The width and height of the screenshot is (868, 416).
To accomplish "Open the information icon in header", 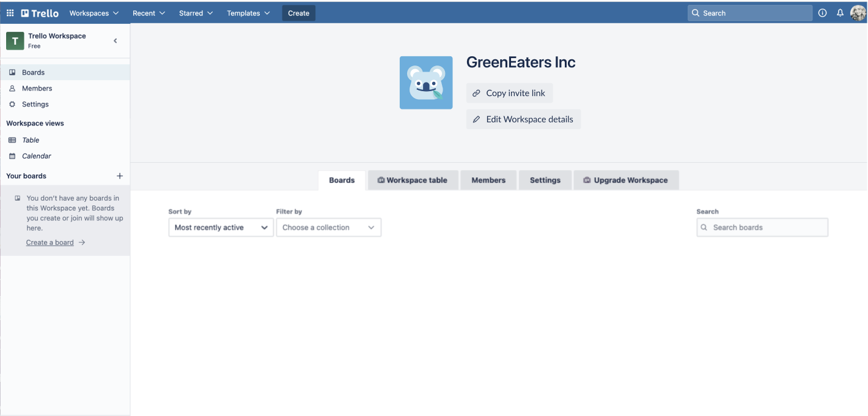I will (822, 13).
